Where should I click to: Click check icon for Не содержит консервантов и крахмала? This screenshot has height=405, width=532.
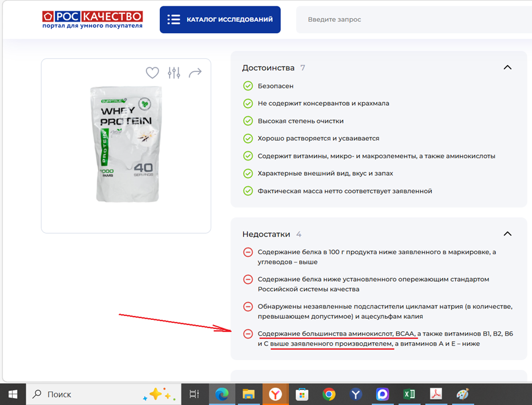click(x=248, y=103)
